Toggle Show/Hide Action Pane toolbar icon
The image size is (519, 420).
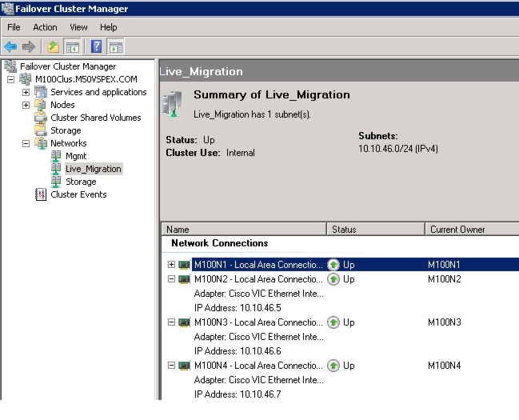tap(115, 46)
